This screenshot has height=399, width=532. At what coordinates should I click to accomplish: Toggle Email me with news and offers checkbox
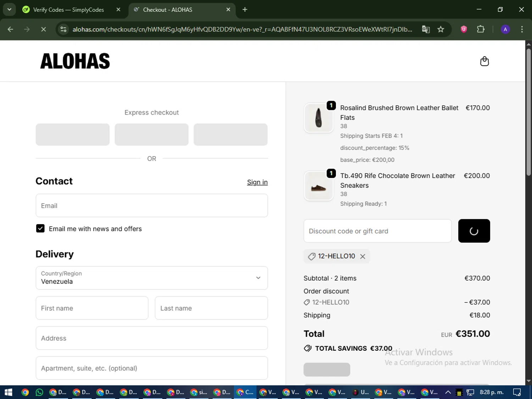(x=40, y=228)
